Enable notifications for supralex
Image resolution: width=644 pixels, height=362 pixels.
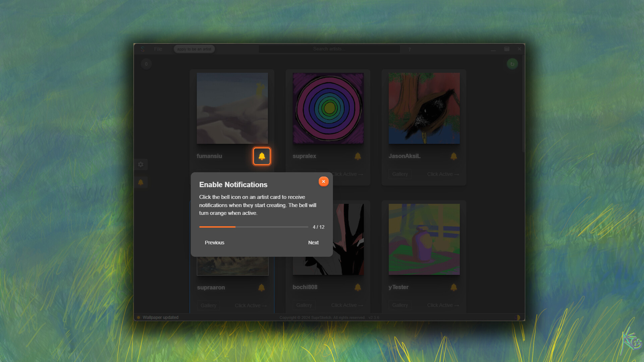tap(358, 156)
